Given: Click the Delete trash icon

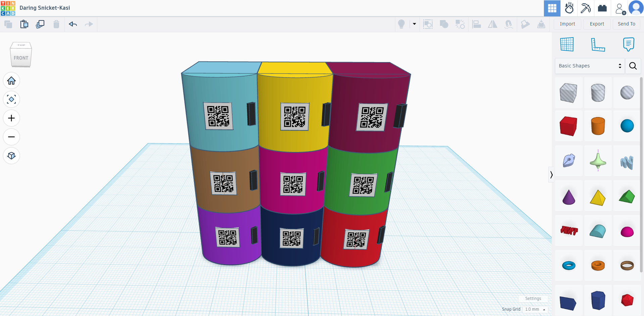Looking at the screenshot, I should tap(56, 24).
